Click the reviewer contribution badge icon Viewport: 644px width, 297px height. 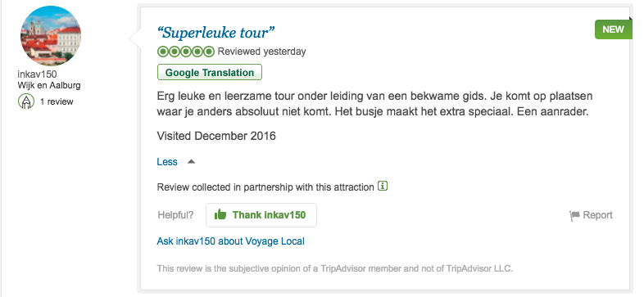26,101
